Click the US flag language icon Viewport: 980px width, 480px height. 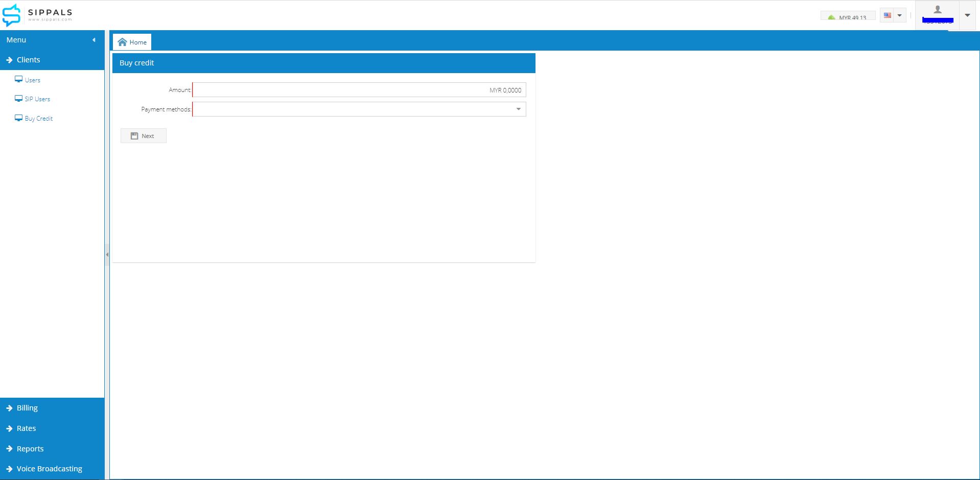point(888,15)
